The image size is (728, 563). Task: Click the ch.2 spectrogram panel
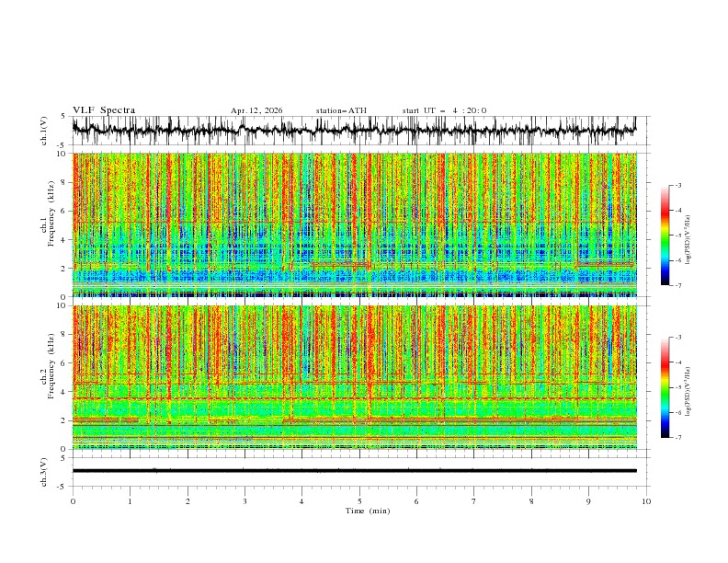click(355, 377)
